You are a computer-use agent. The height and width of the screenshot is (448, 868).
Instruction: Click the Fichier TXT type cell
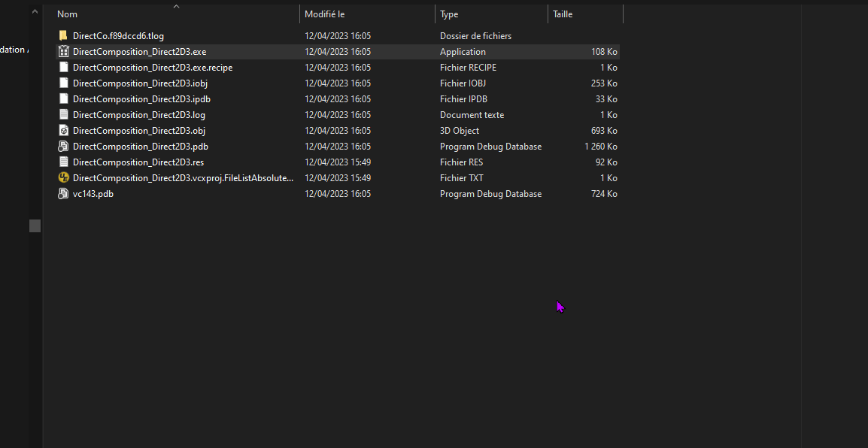tap(462, 178)
